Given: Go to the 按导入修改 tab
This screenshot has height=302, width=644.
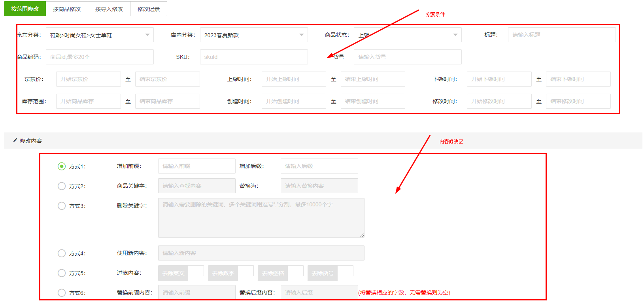Looking at the screenshot, I should point(109,9).
